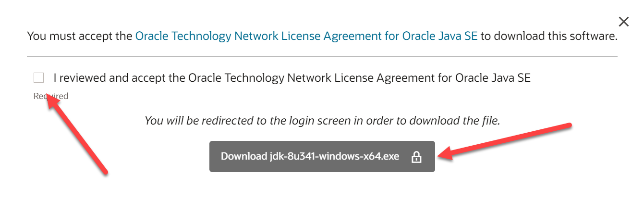This screenshot has height=213, width=644.
Task: Click the padlock icon on the Download button
Action: click(416, 157)
